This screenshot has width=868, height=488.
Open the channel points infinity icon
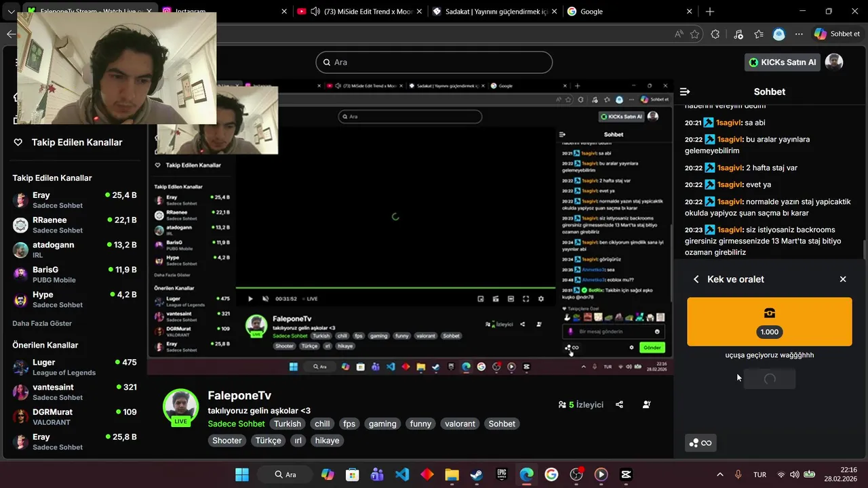click(x=701, y=443)
